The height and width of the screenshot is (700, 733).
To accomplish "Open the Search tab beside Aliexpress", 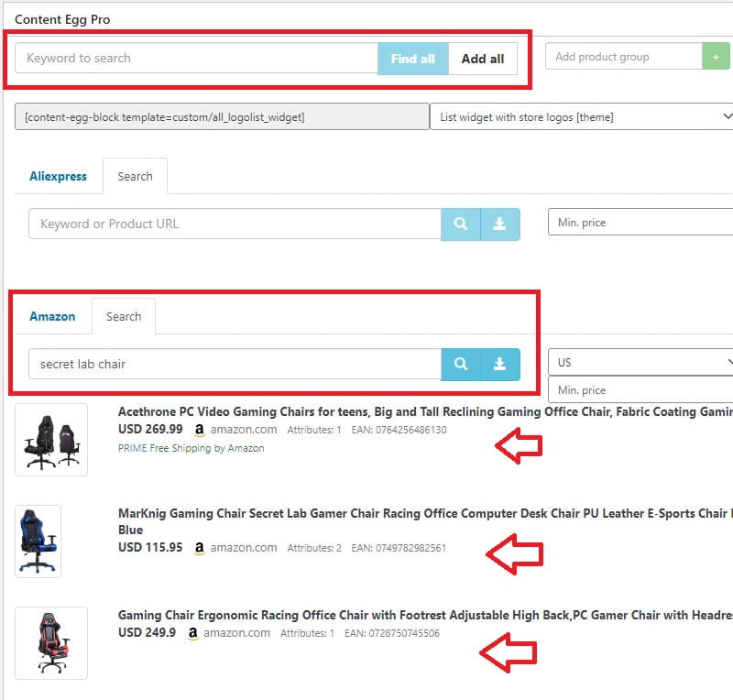I will coord(135,176).
